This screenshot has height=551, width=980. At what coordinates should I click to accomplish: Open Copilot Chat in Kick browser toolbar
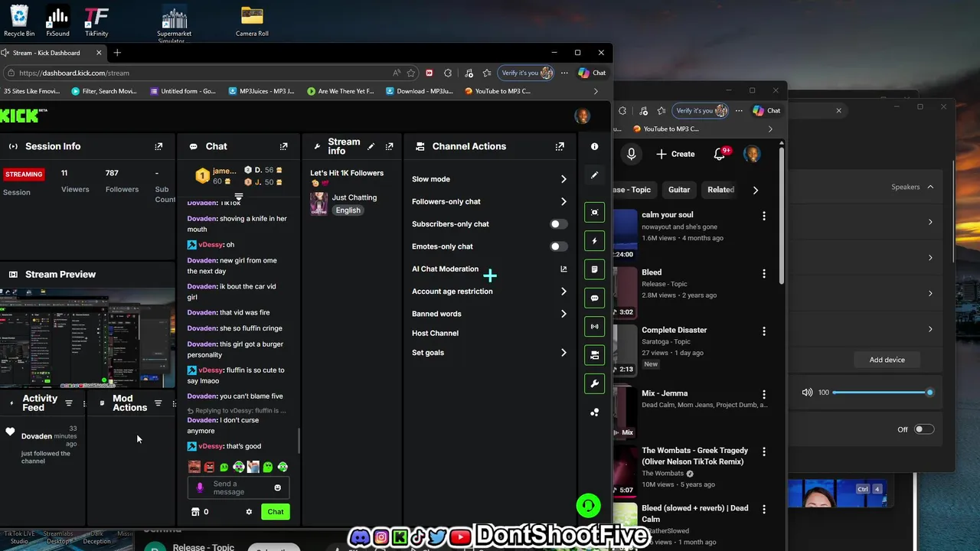[x=592, y=73]
